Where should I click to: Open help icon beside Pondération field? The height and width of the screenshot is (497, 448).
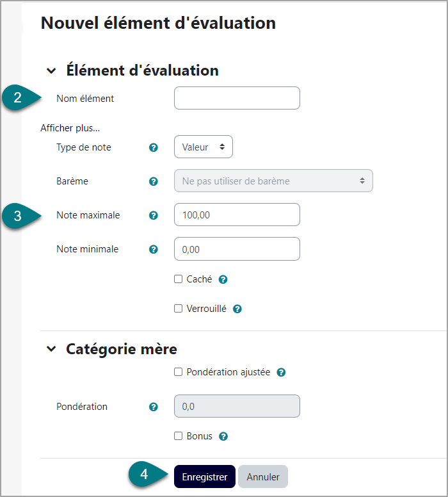(154, 407)
